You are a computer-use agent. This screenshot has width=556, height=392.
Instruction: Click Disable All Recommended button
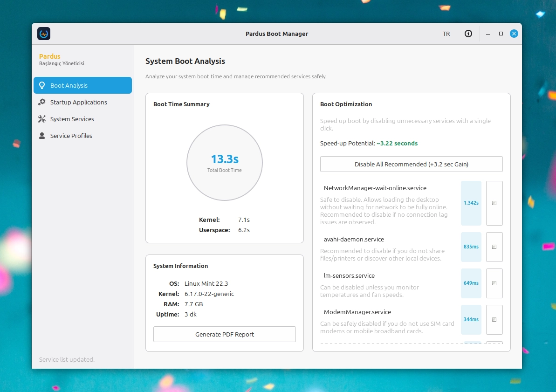412,164
